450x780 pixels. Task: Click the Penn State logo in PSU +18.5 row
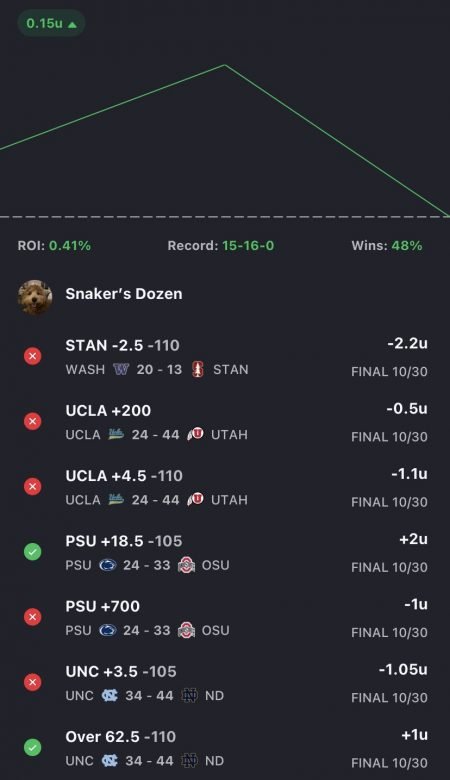108,565
